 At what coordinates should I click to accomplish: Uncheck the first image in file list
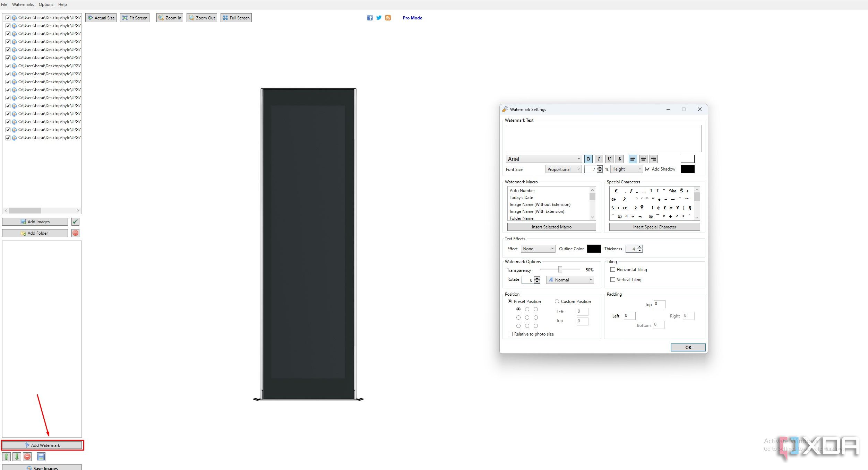click(x=8, y=18)
